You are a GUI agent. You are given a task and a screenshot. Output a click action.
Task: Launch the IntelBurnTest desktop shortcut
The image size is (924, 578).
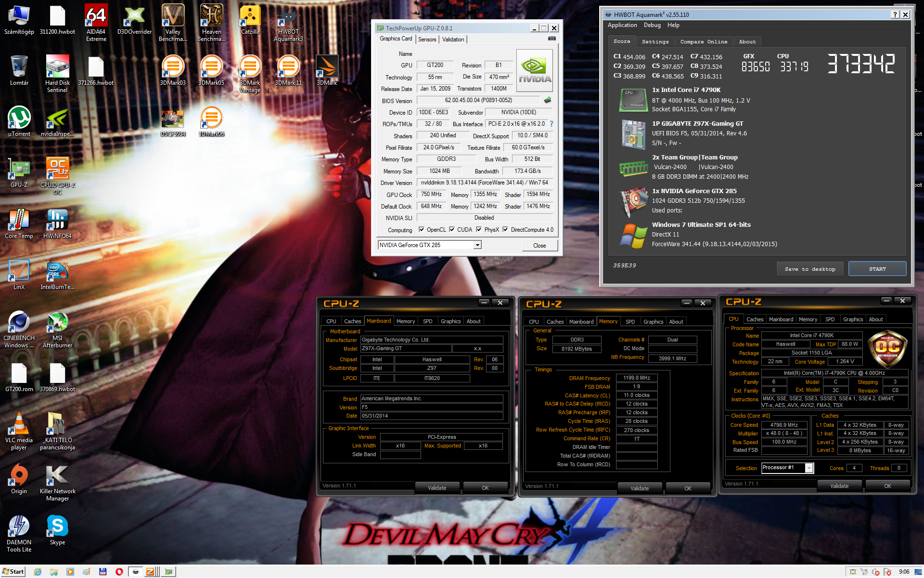[57, 275]
